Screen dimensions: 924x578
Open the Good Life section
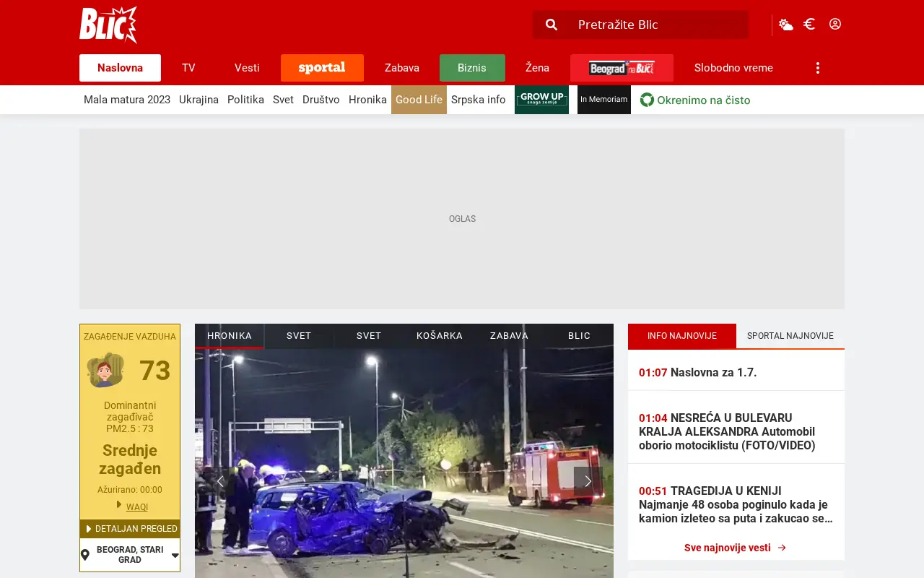coord(419,100)
